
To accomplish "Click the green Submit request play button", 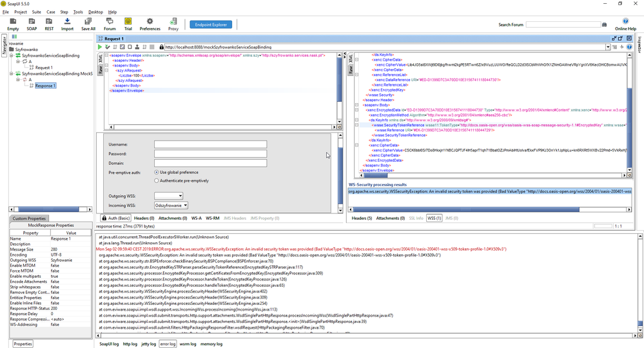I will tap(100, 47).
